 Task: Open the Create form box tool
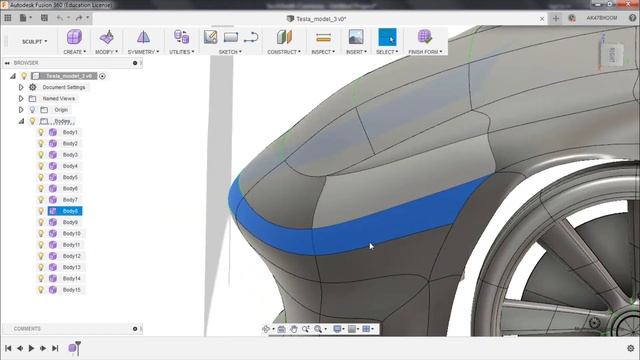coord(74,37)
